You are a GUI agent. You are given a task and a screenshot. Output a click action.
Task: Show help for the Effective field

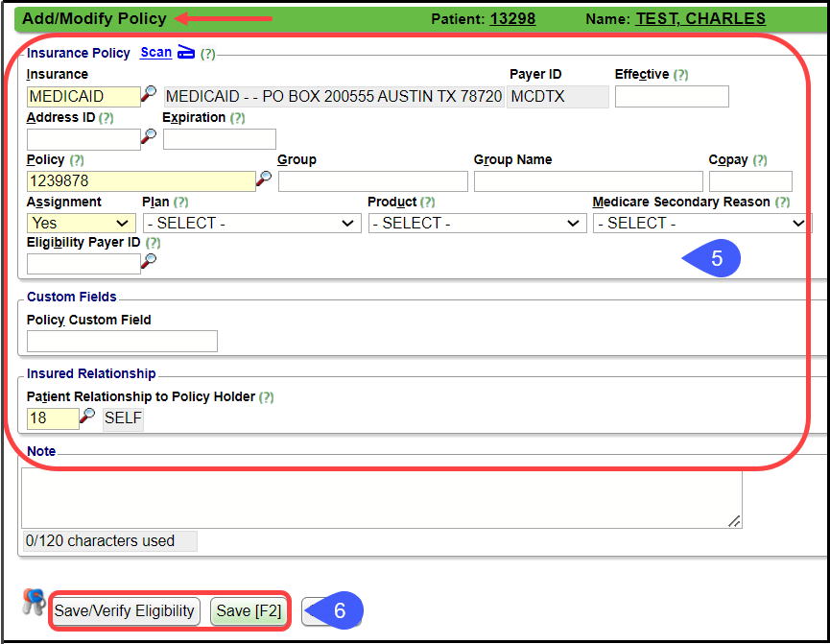(680, 75)
